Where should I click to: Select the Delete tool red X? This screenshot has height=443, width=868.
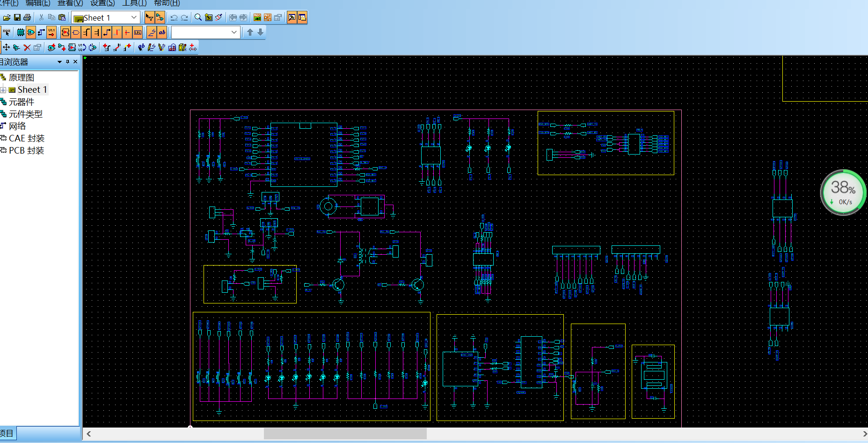(x=27, y=47)
